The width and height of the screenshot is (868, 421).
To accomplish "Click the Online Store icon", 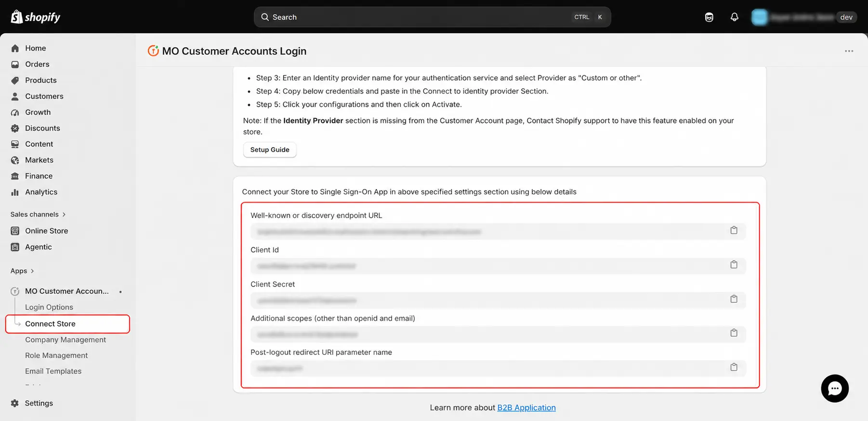I will (15, 231).
